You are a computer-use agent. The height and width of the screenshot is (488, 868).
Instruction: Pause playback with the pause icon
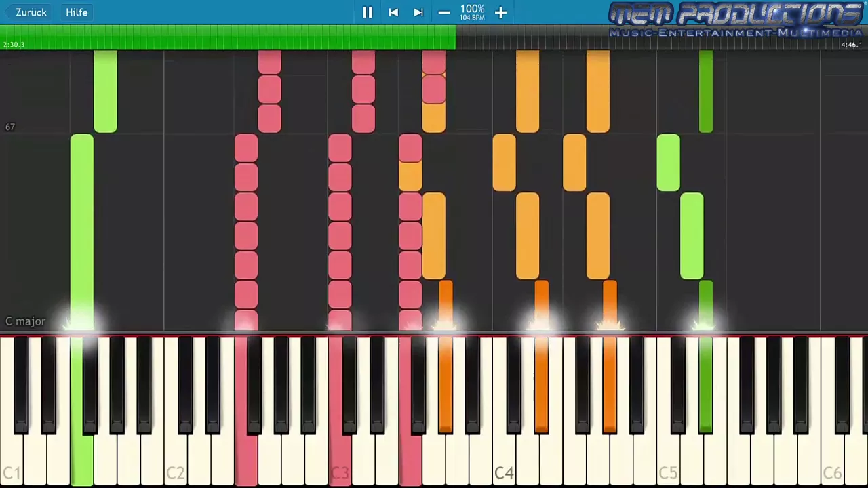coord(367,12)
